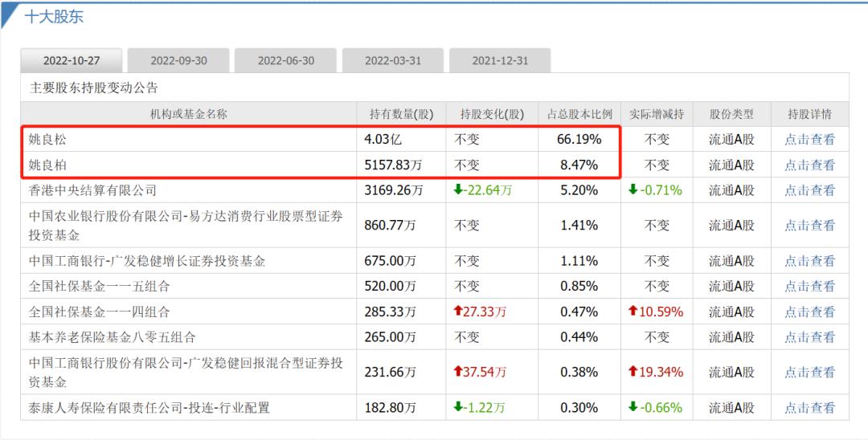Viewport: 868px width, 440px height.
Task: Open the 2022-06-30 shareholder tab
Action: click(x=285, y=61)
